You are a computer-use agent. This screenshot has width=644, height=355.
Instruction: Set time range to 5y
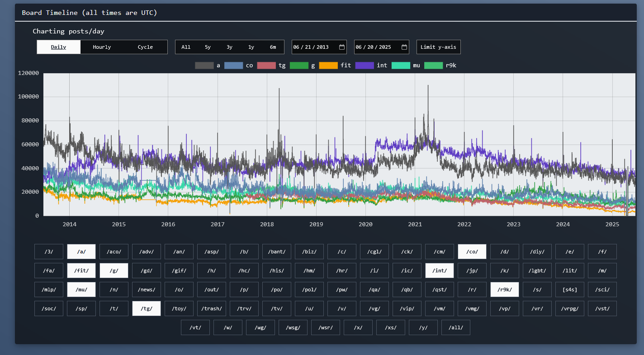[x=208, y=47]
